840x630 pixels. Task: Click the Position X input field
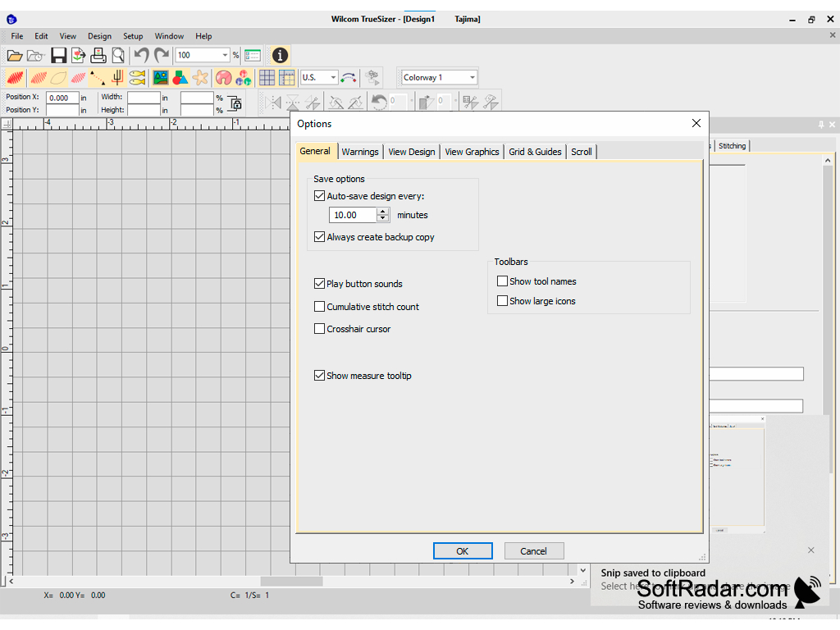click(x=62, y=98)
